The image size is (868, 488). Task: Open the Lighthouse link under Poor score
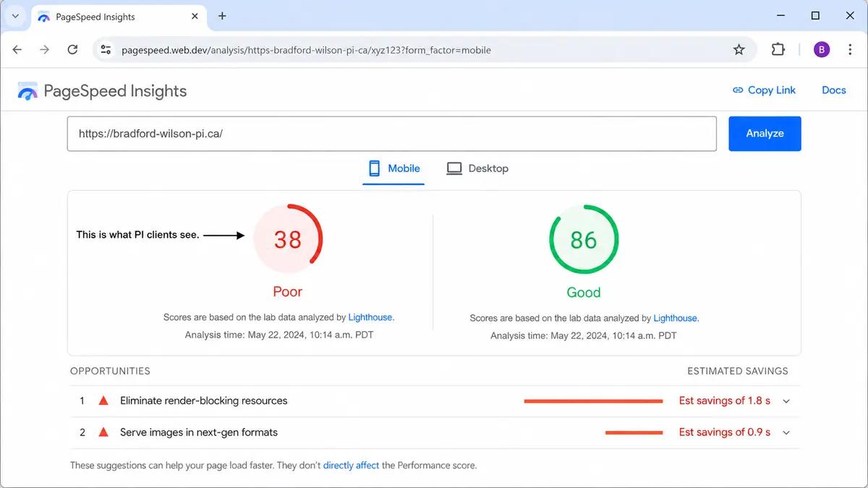point(370,317)
